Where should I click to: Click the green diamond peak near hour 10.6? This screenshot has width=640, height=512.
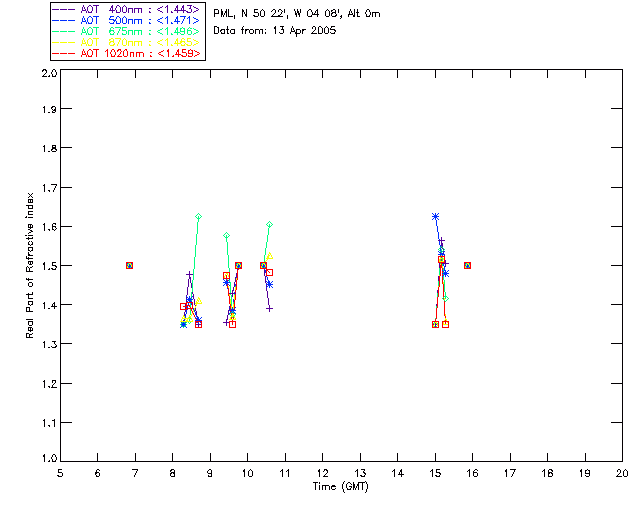click(x=269, y=225)
